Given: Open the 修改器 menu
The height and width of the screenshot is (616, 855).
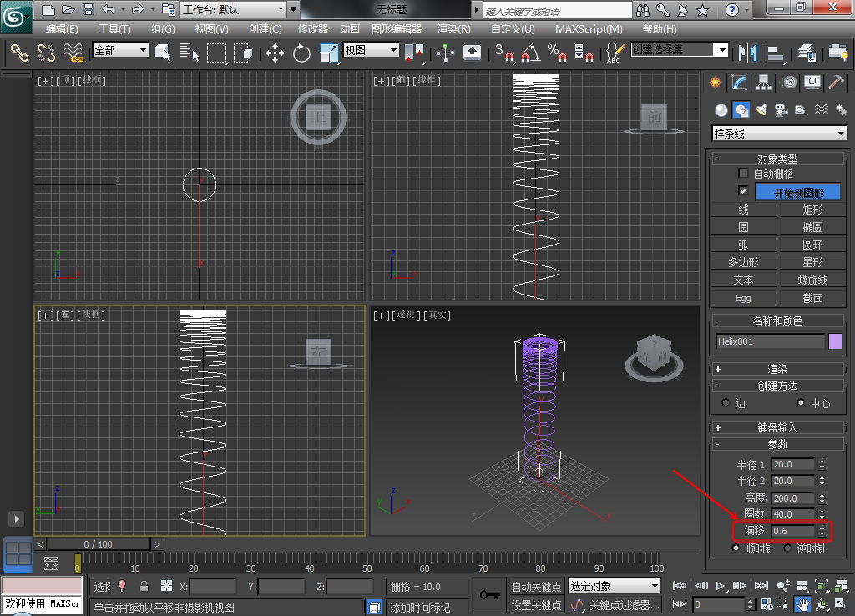Looking at the screenshot, I should coord(313,28).
